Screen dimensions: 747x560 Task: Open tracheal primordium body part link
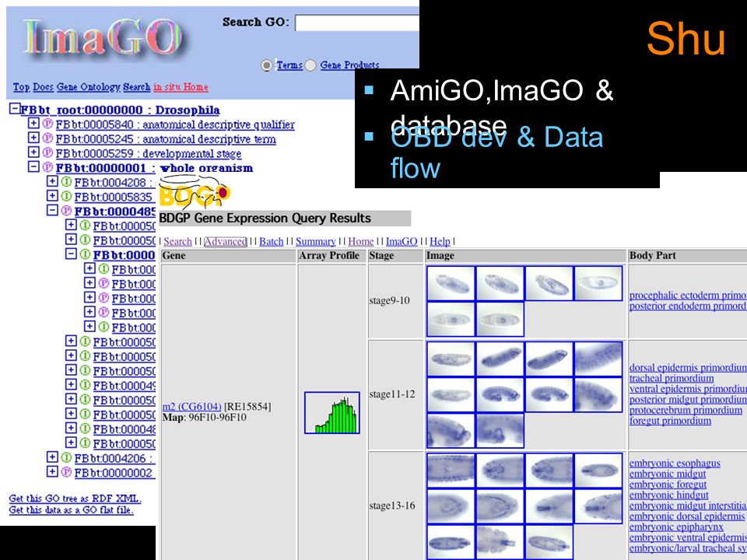click(x=672, y=379)
